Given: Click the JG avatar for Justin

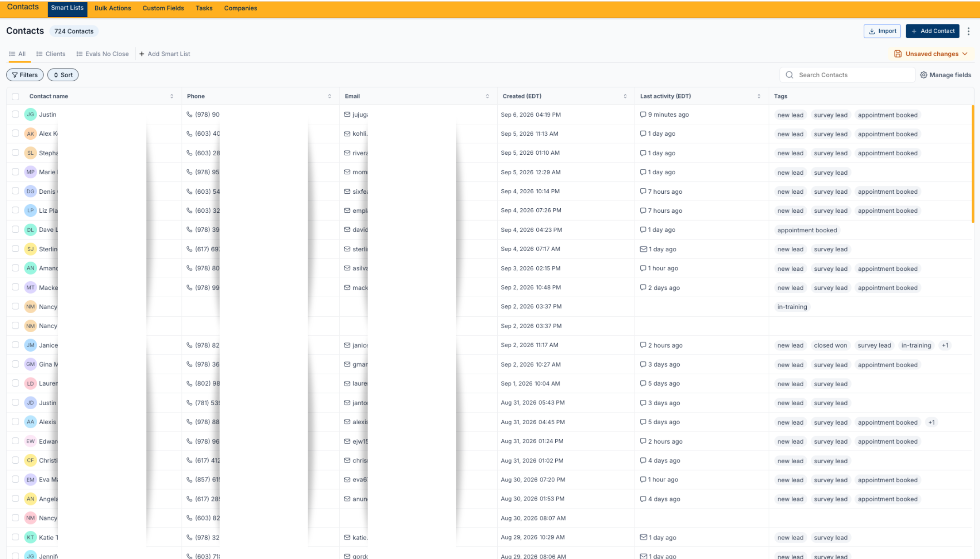Looking at the screenshot, I should tap(30, 114).
